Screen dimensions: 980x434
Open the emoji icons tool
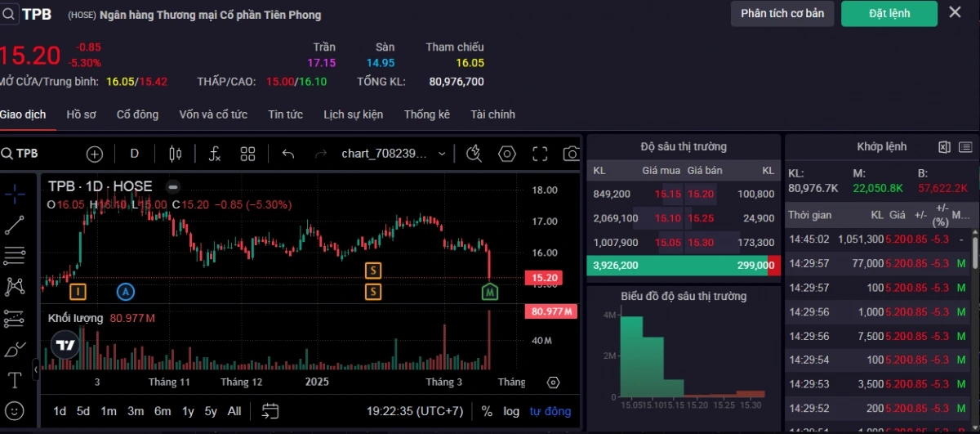(x=15, y=410)
